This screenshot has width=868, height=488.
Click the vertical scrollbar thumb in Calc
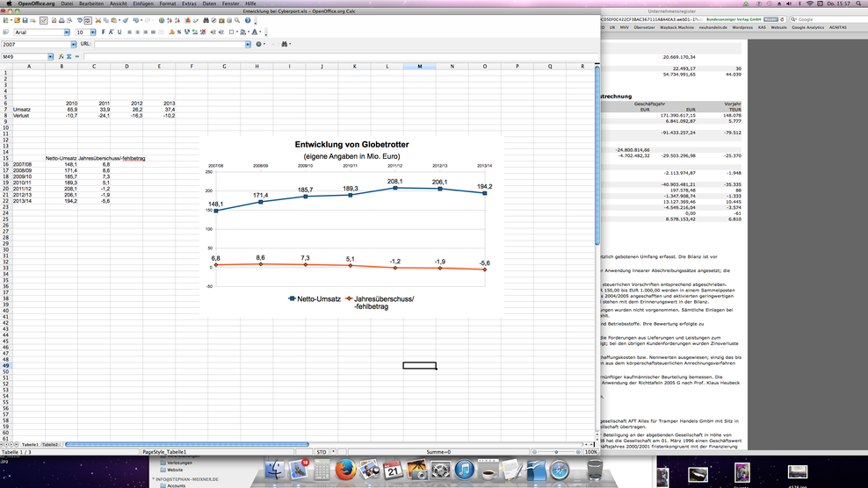[597, 156]
